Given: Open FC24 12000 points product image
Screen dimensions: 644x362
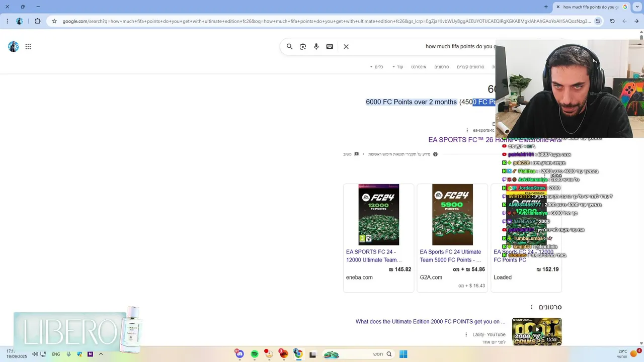Looking at the screenshot, I should [378, 215].
